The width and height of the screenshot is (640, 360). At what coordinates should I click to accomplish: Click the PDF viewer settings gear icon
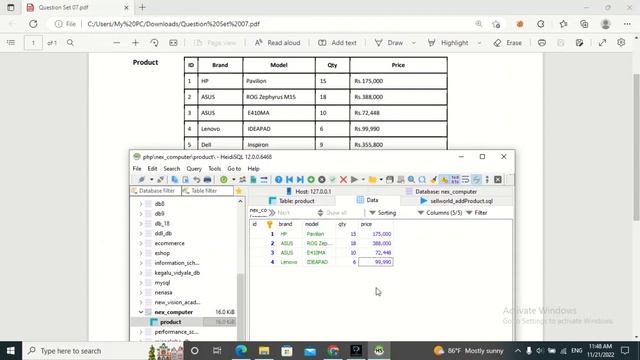coord(621,42)
